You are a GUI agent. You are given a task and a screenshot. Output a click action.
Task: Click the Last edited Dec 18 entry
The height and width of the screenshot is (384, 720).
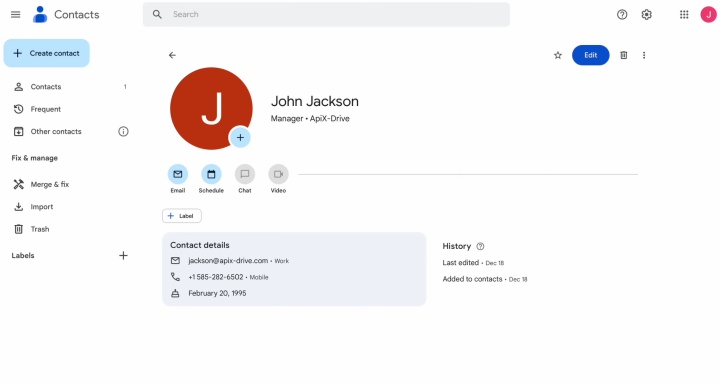[473, 263]
